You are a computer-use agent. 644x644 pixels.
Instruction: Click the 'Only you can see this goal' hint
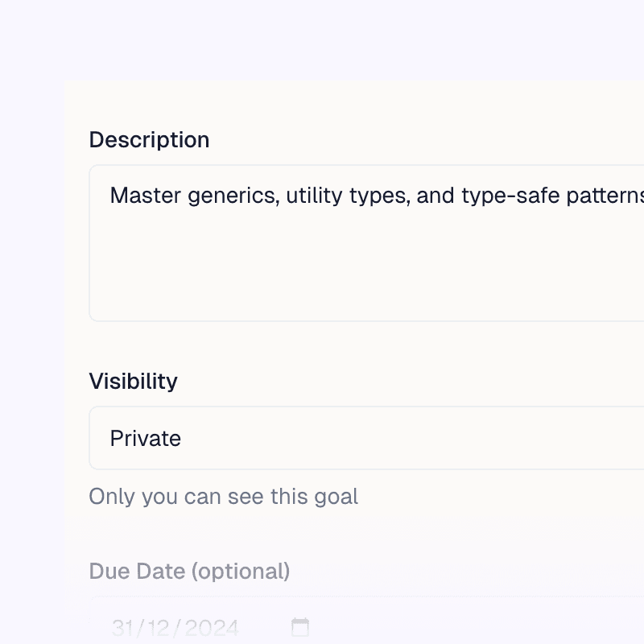coord(223,496)
